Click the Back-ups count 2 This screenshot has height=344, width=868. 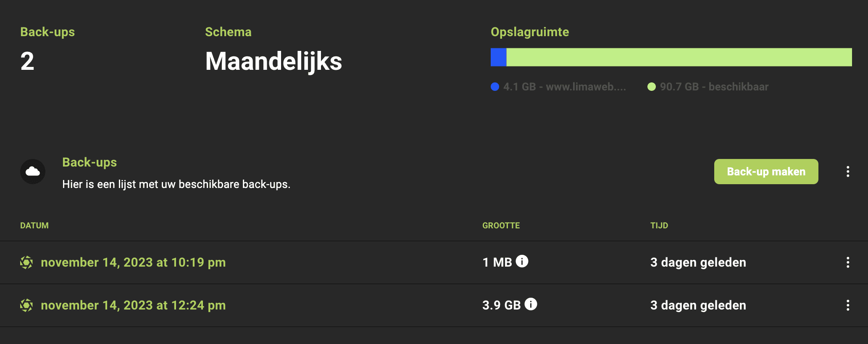[x=27, y=61]
